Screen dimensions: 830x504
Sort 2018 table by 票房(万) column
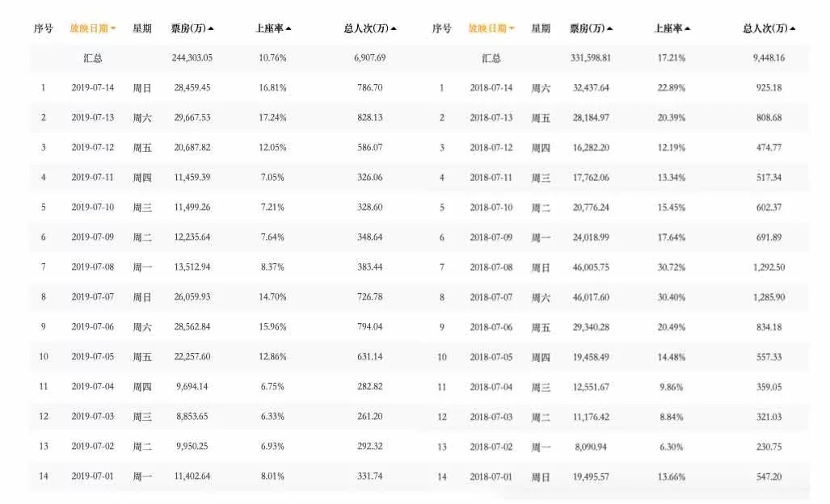(x=591, y=28)
